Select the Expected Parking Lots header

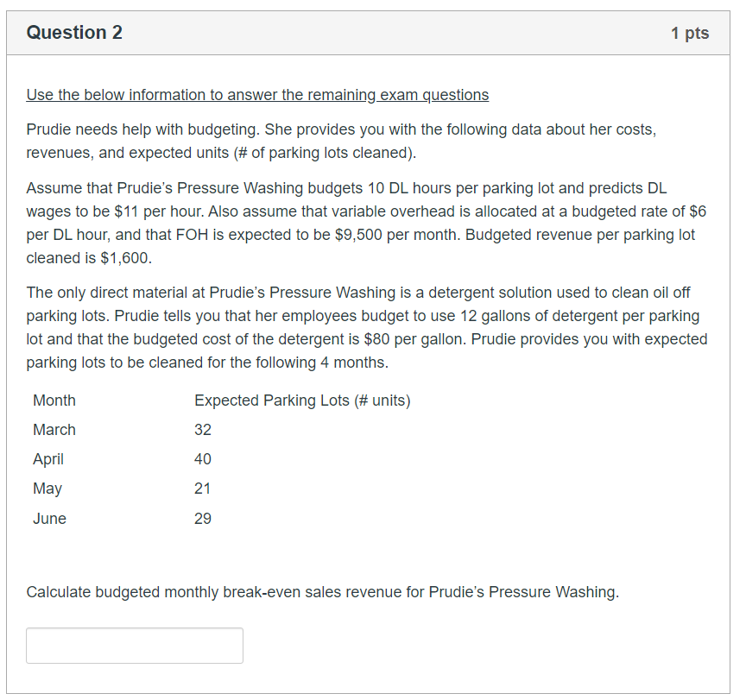(301, 400)
